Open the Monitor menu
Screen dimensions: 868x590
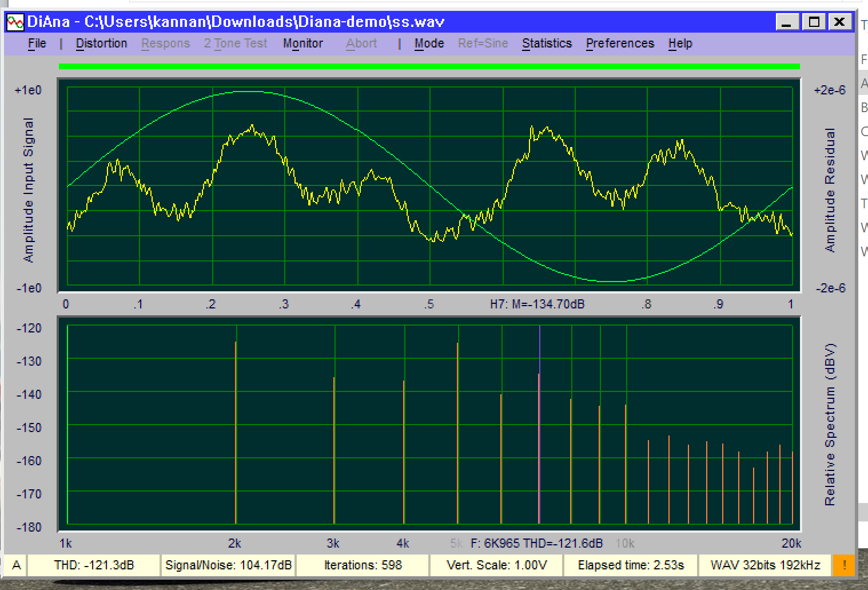coord(303,43)
